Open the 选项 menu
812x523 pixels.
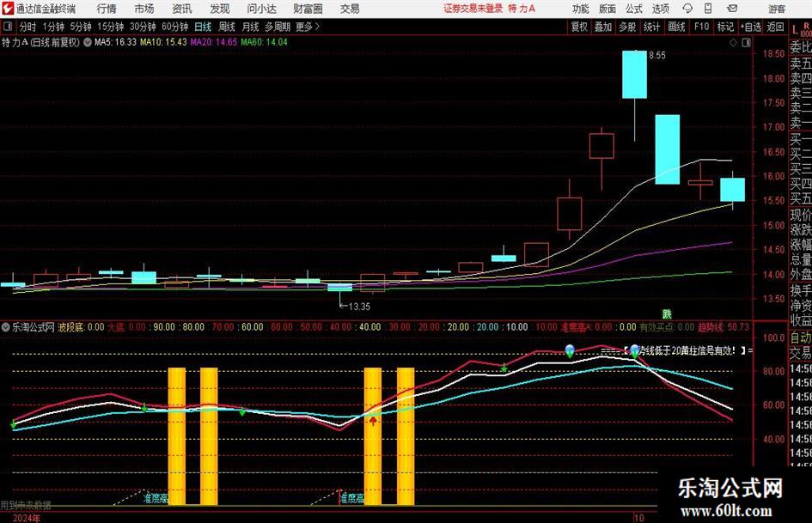[x=660, y=9]
